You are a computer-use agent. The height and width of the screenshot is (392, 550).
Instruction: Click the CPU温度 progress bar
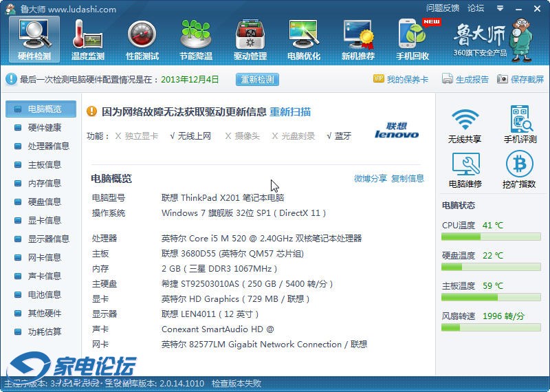tap(491, 237)
